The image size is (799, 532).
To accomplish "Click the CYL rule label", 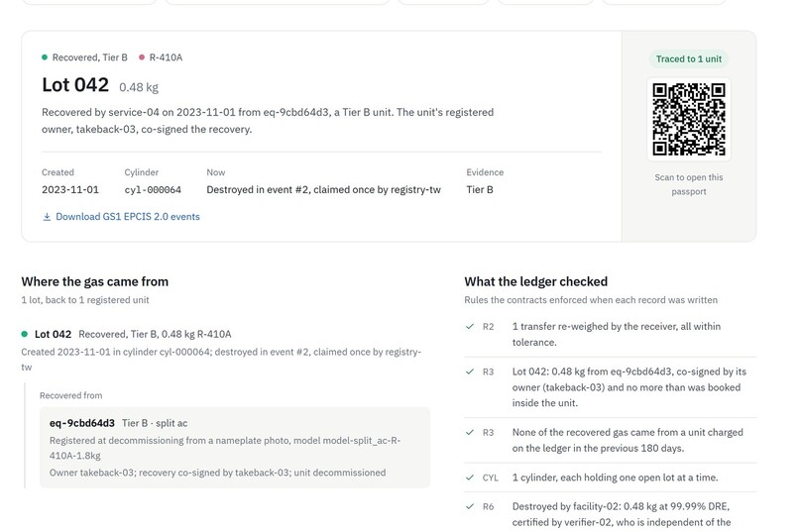I will (490, 479).
